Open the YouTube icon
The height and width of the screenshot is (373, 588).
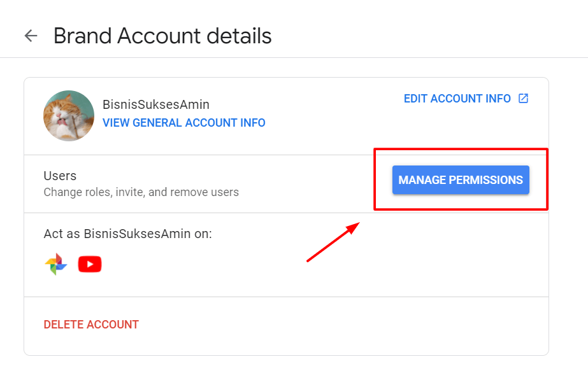pyautogui.click(x=90, y=264)
